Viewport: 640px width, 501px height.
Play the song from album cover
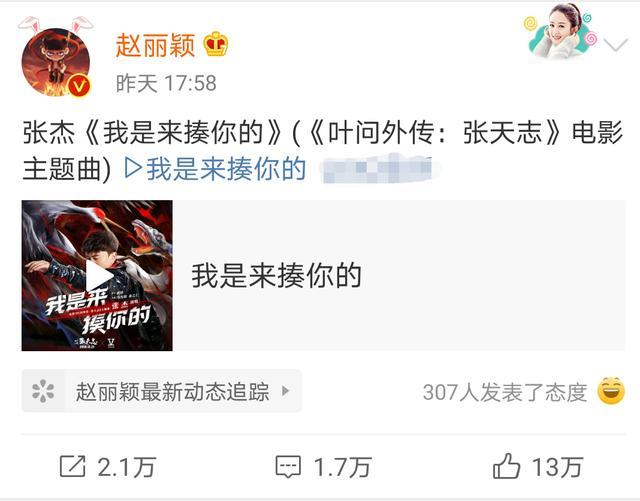[97, 276]
